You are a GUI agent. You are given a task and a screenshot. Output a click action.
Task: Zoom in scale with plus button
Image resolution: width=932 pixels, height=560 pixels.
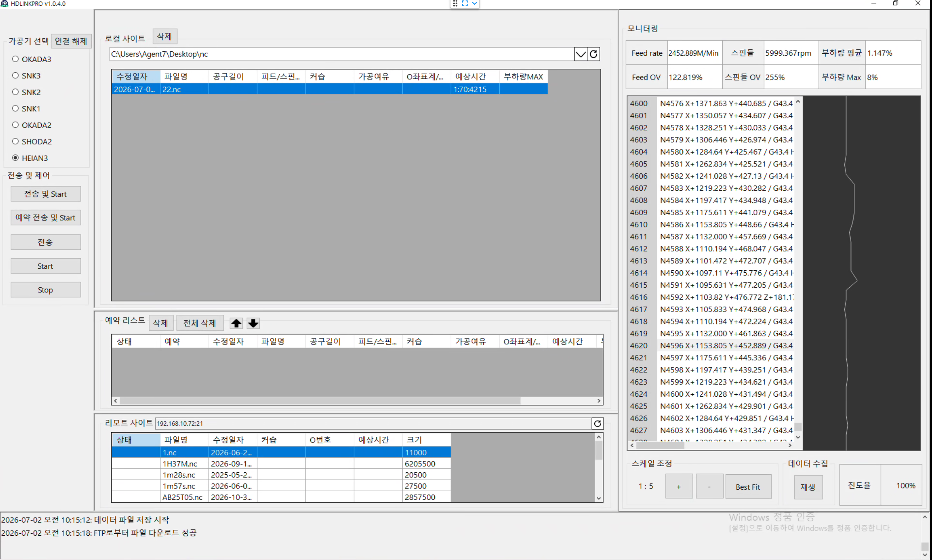pos(679,487)
